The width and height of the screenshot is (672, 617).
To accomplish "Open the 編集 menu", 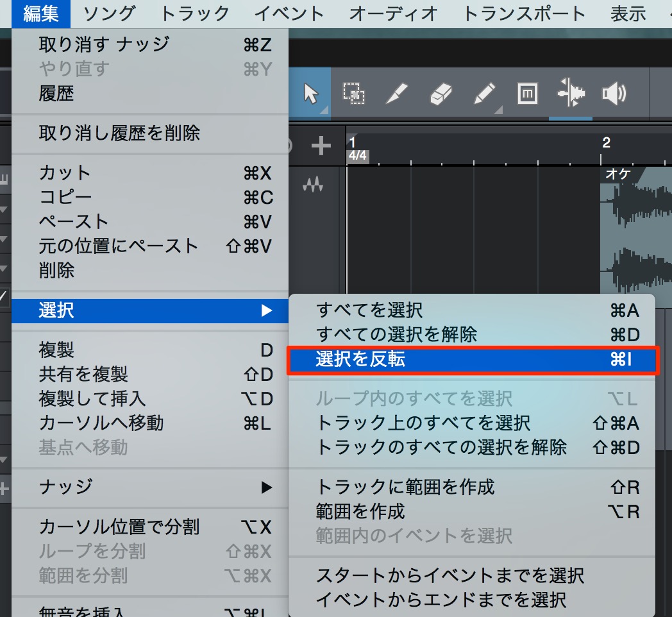I will (x=41, y=13).
